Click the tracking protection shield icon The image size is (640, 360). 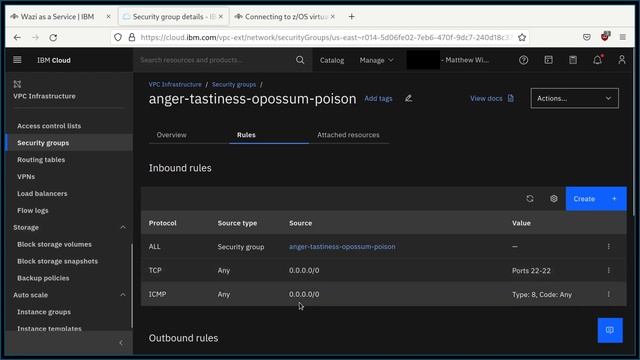coord(118,38)
